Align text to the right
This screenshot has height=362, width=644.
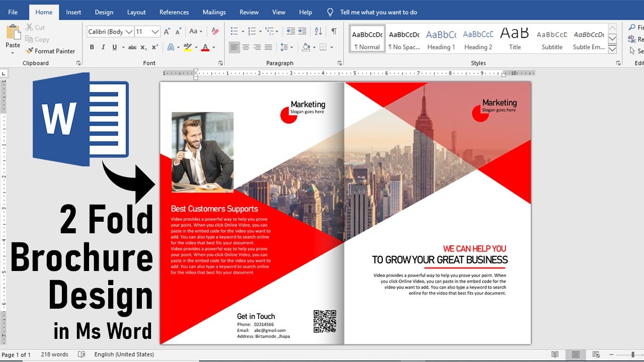pyautogui.click(x=257, y=47)
